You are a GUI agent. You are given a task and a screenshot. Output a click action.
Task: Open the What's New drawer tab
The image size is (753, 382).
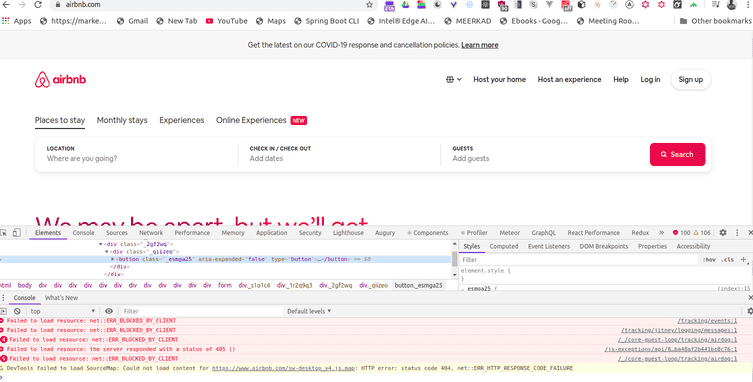point(61,298)
